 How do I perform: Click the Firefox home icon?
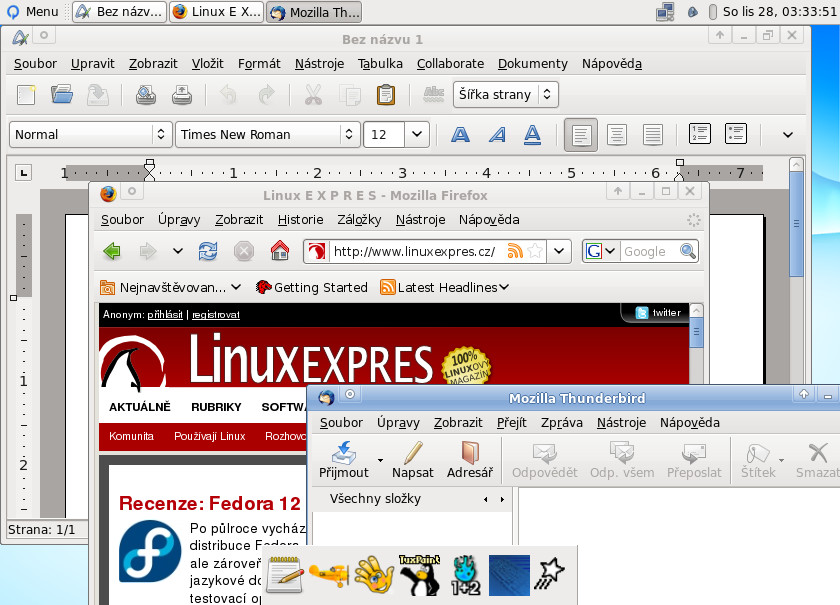(x=280, y=251)
